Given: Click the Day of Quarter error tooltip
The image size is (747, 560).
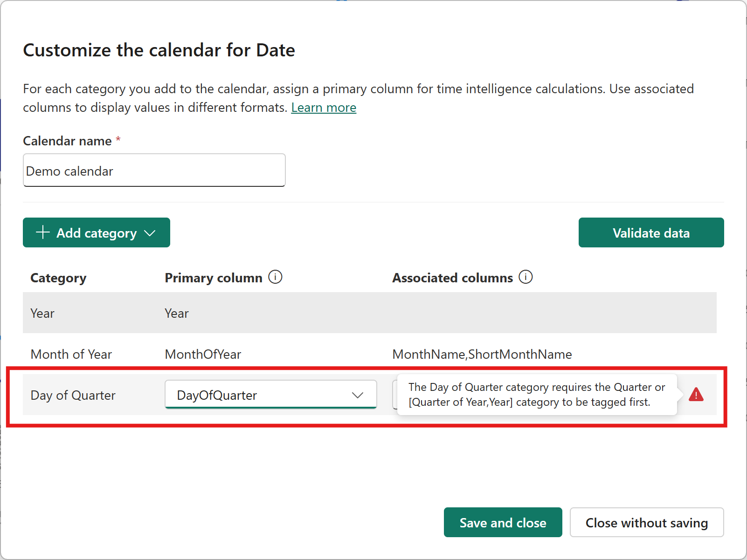Looking at the screenshot, I should 537,395.
